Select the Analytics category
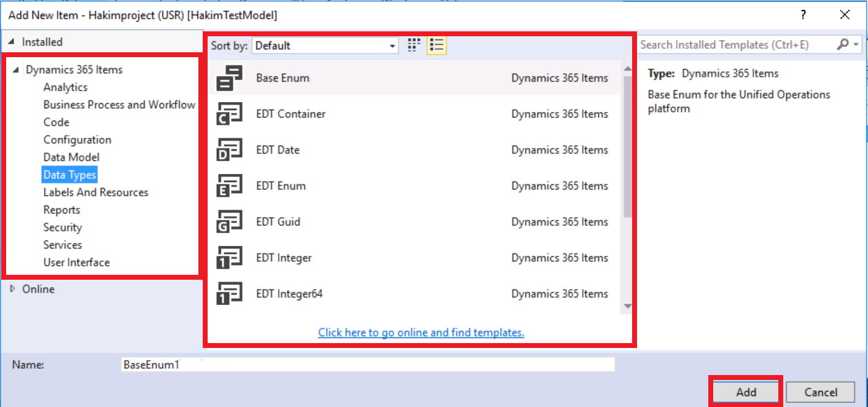The width and height of the screenshot is (868, 407). click(65, 87)
